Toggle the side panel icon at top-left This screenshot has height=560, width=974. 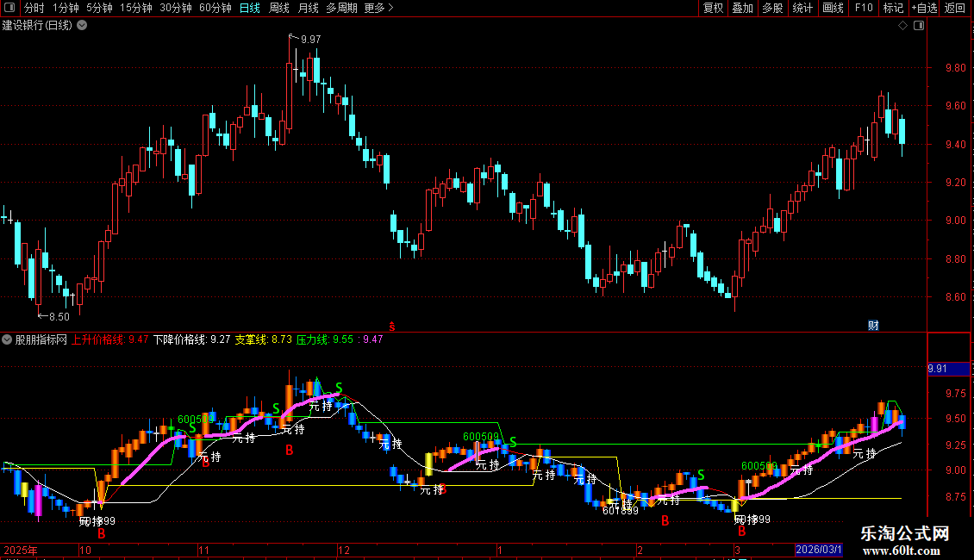9,8
